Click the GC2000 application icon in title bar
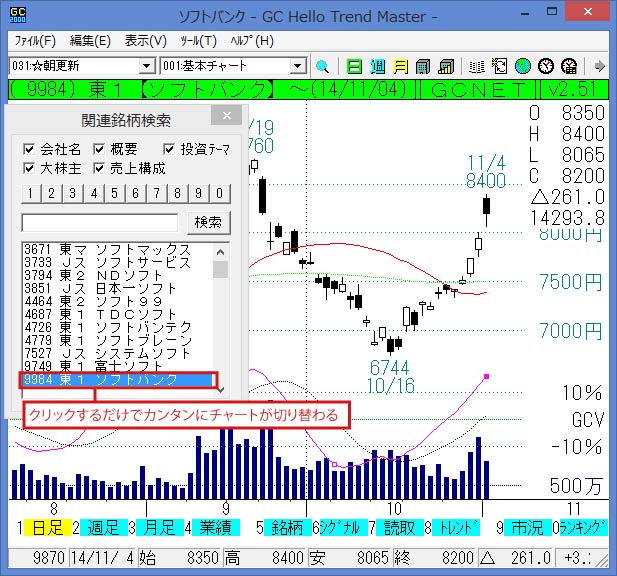Screen dimensions: 617x576 click(x=17, y=15)
